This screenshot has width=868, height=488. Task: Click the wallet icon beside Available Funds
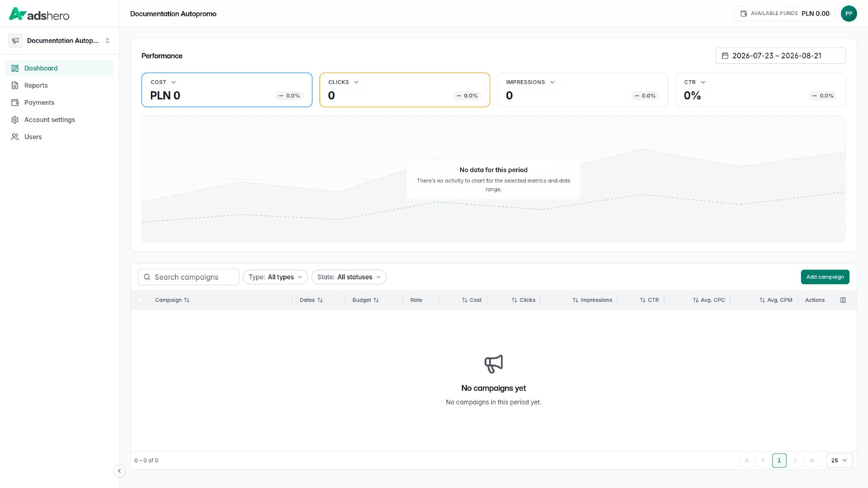743,14
